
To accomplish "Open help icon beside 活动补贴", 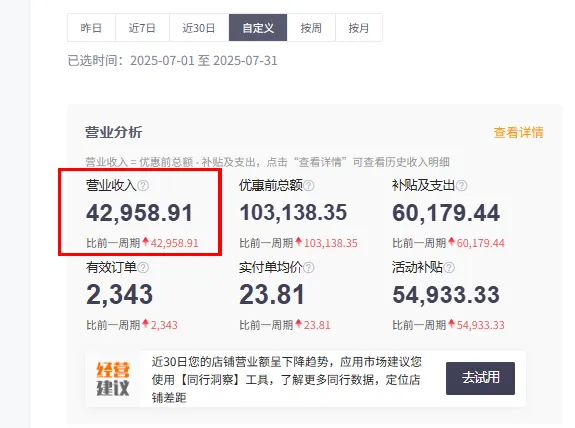I will point(449,268).
